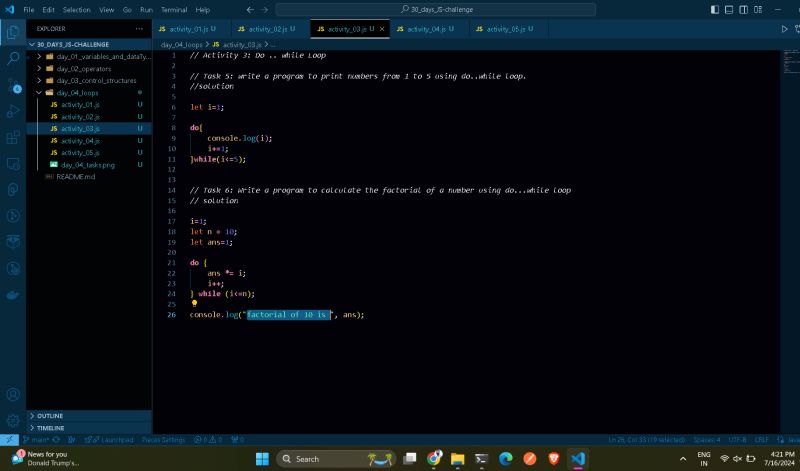Click the Ln 26, Col 33 cursor position

[x=646, y=439]
